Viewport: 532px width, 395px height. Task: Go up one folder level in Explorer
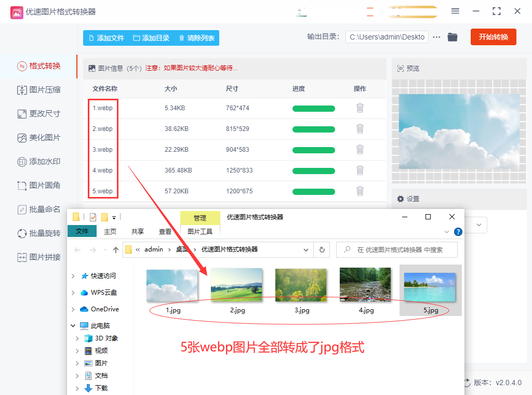pyautogui.click(x=116, y=250)
